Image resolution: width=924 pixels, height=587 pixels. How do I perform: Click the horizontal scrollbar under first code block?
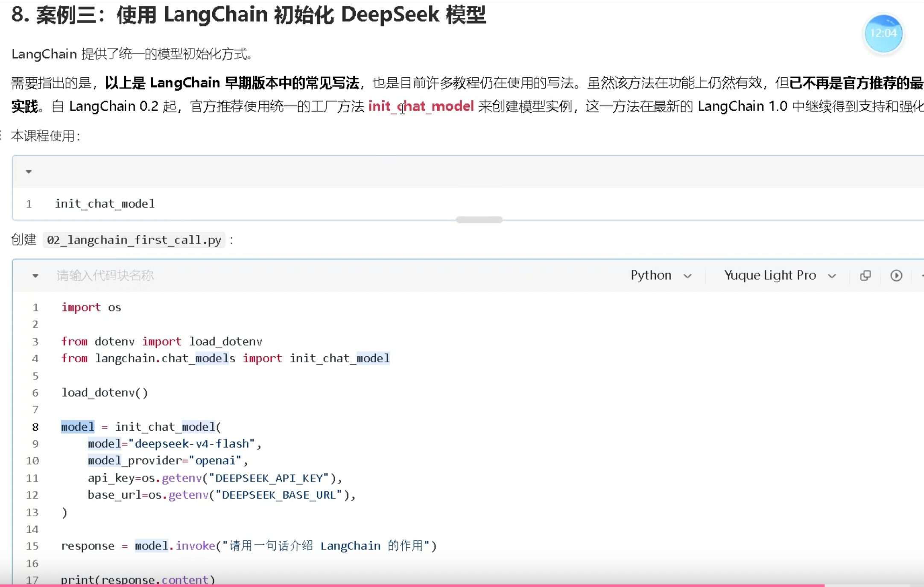[479, 220]
